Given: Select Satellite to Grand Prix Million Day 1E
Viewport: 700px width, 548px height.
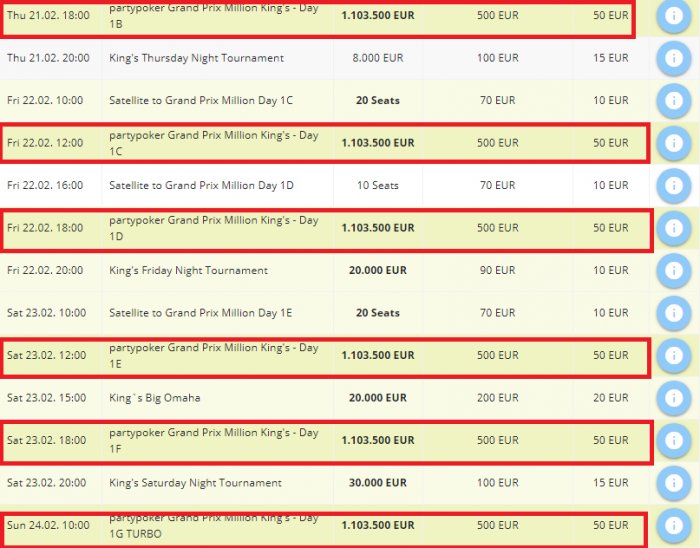Looking at the screenshot, I should point(200,313).
